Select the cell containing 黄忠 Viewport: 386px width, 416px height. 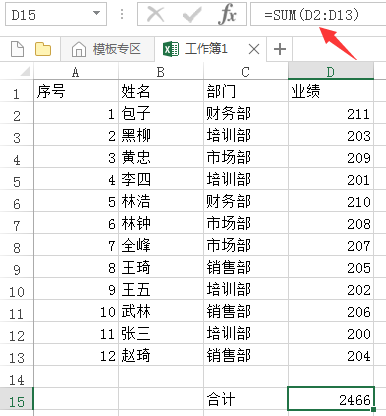[161, 157]
